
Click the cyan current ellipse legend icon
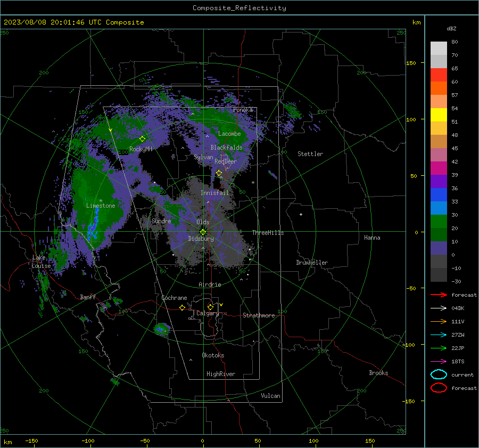pos(439,374)
